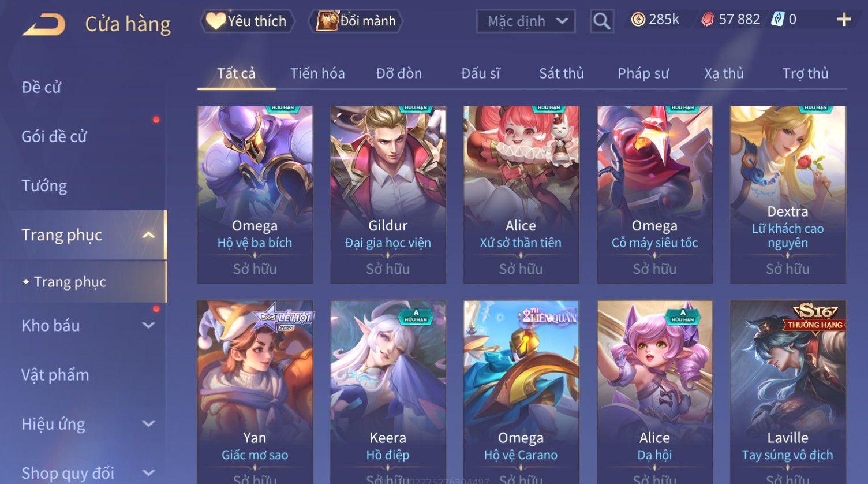
Task: Open Yêu thích heart favorites
Action: coord(247,21)
